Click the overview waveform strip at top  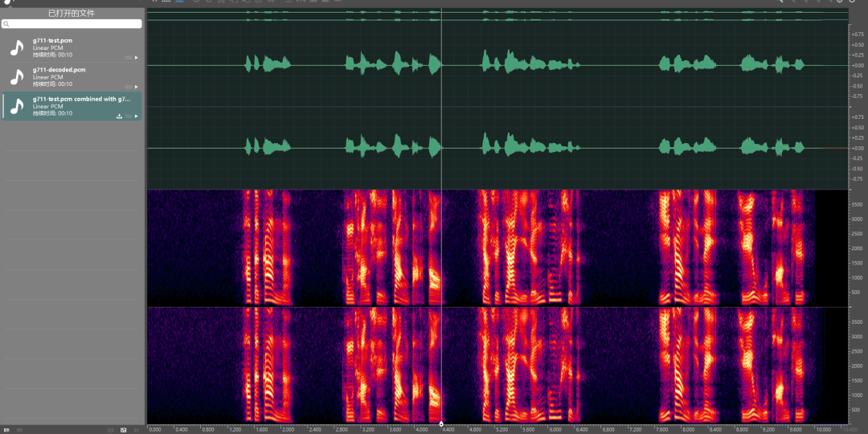point(497,14)
